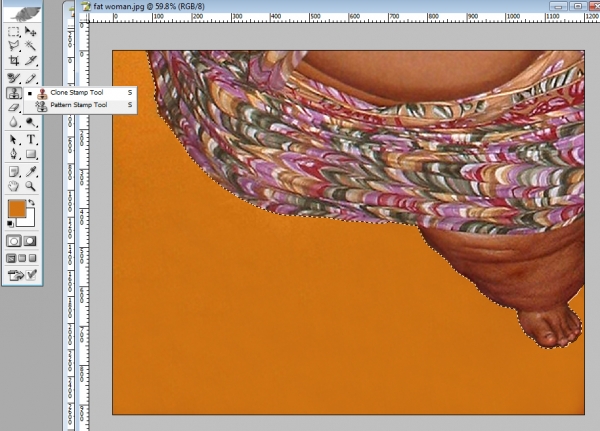600x431 pixels.
Task: Click the horizontal ruler at 500 mark
Action: coord(315,17)
